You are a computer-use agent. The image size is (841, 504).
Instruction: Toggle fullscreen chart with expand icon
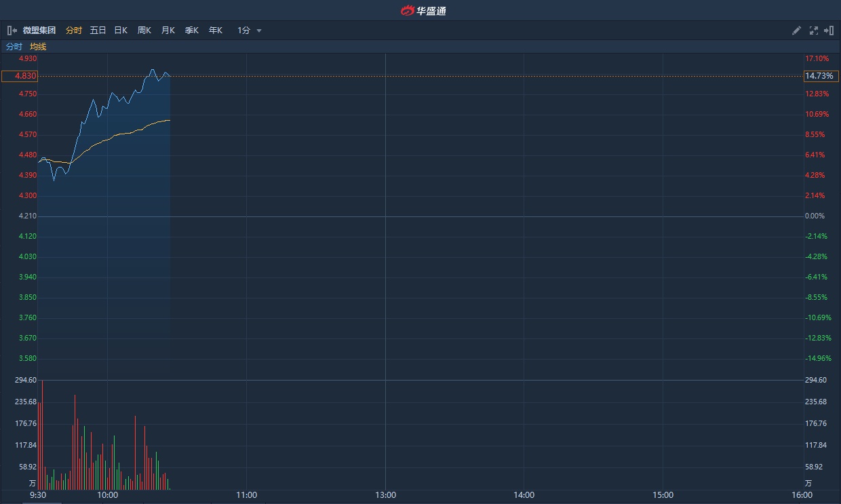pos(813,31)
